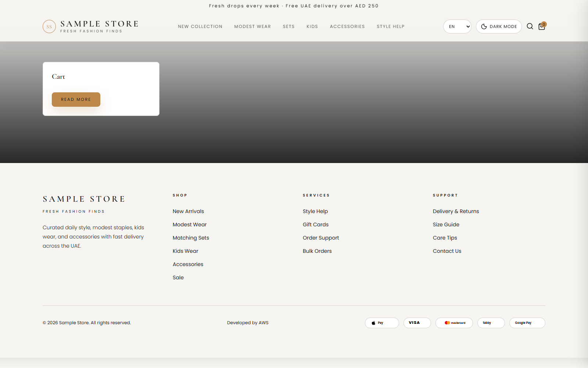Open Contact Us footer link
Viewport: 588px width, 368px height.
pyautogui.click(x=447, y=251)
